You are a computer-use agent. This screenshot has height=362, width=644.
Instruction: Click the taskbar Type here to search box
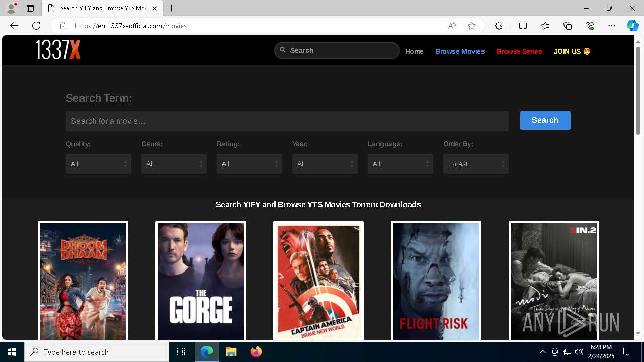[x=97, y=352]
